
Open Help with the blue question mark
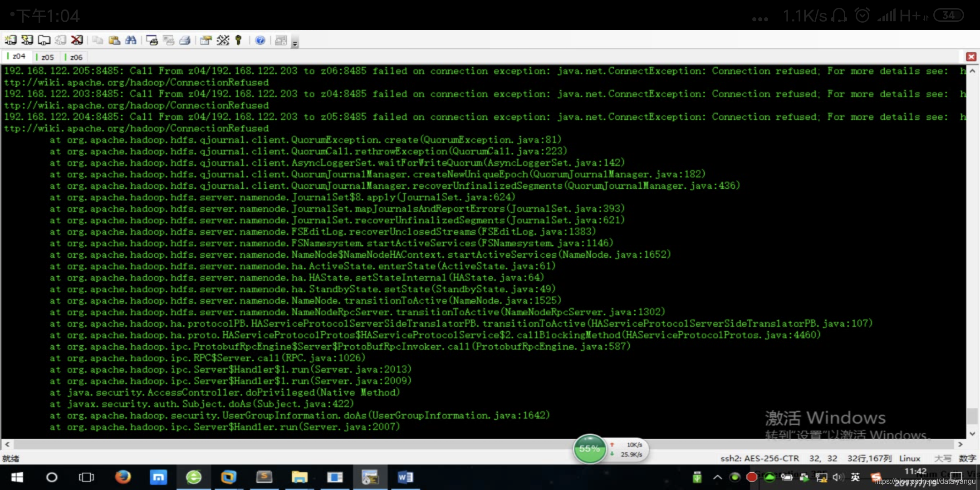(260, 40)
